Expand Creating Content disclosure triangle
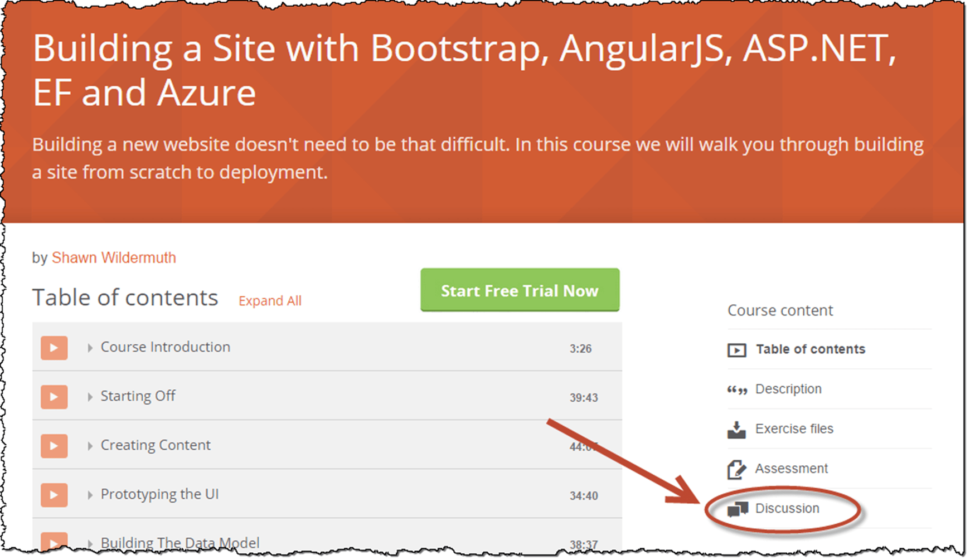The height and width of the screenshot is (560, 970). point(90,446)
